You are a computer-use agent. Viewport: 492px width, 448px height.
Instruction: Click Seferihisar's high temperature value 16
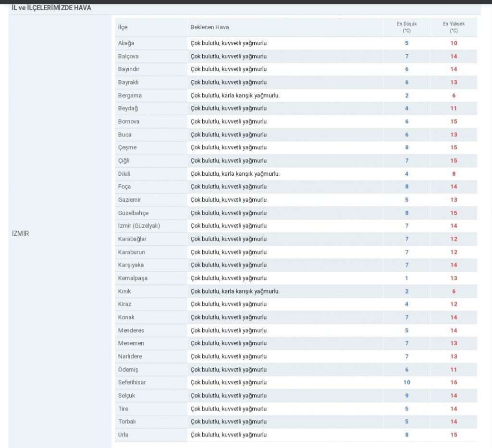[454, 383]
